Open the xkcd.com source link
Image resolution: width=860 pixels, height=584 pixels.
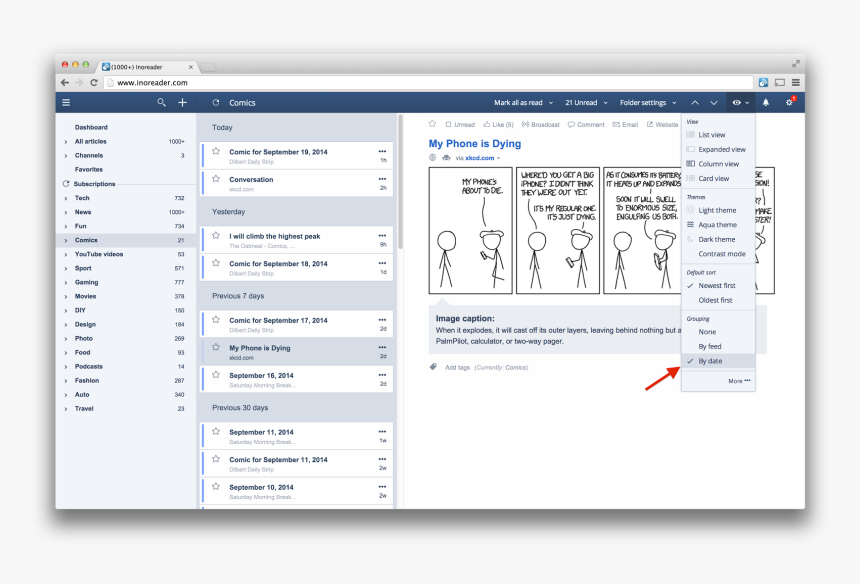[480, 158]
